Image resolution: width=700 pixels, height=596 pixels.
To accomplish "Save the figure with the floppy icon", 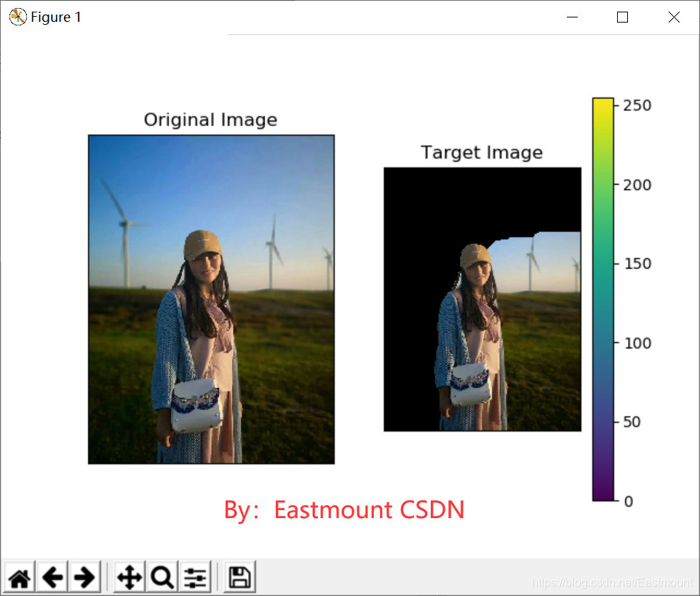I will (239, 577).
